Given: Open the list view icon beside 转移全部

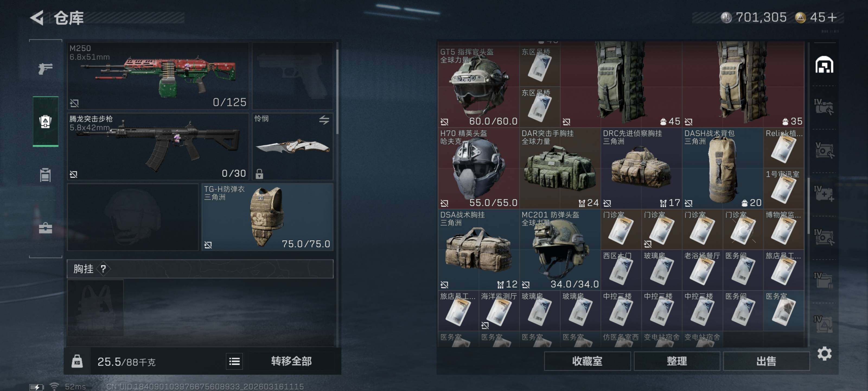Looking at the screenshot, I should tap(234, 361).
